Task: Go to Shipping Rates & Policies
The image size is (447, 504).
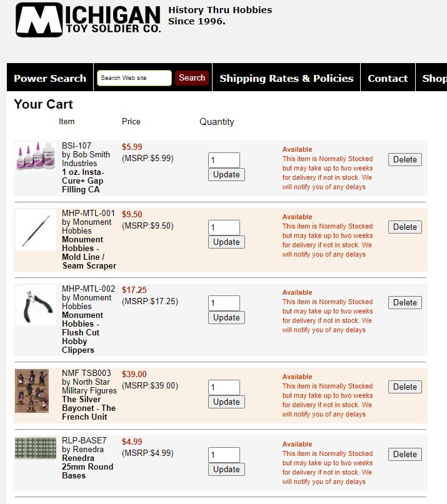Action: click(x=286, y=78)
